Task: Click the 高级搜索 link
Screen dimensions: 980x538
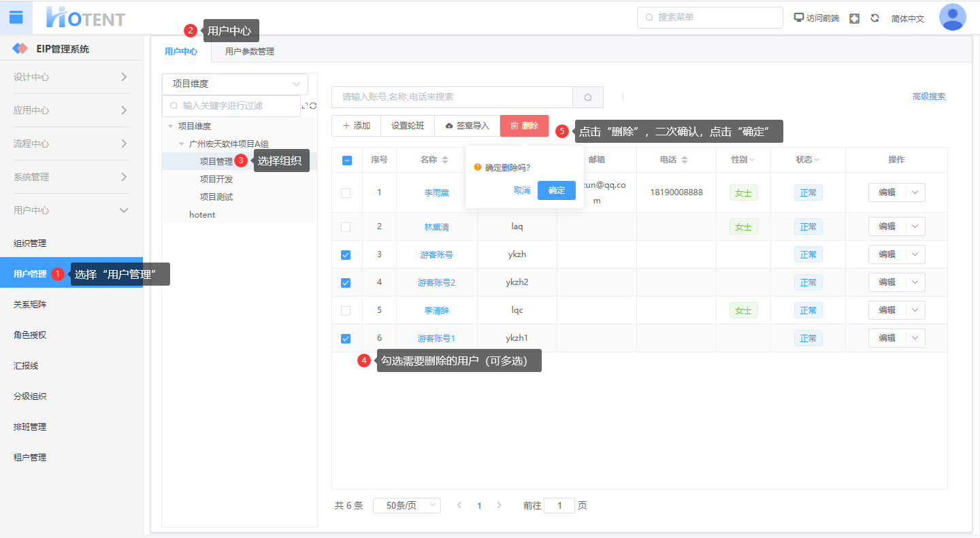Action: click(x=928, y=97)
